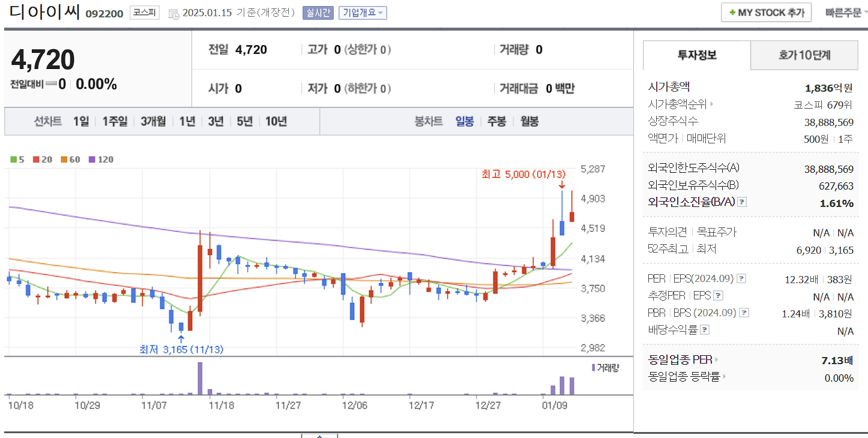The height and width of the screenshot is (438, 868).
Task: Click the 추정PER help icon
Action: (717, 295)
